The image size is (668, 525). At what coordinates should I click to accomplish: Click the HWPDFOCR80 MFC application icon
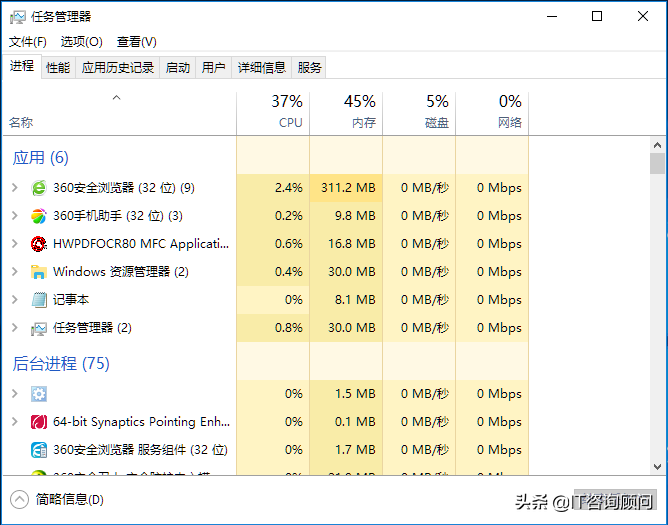click(39, 244)
